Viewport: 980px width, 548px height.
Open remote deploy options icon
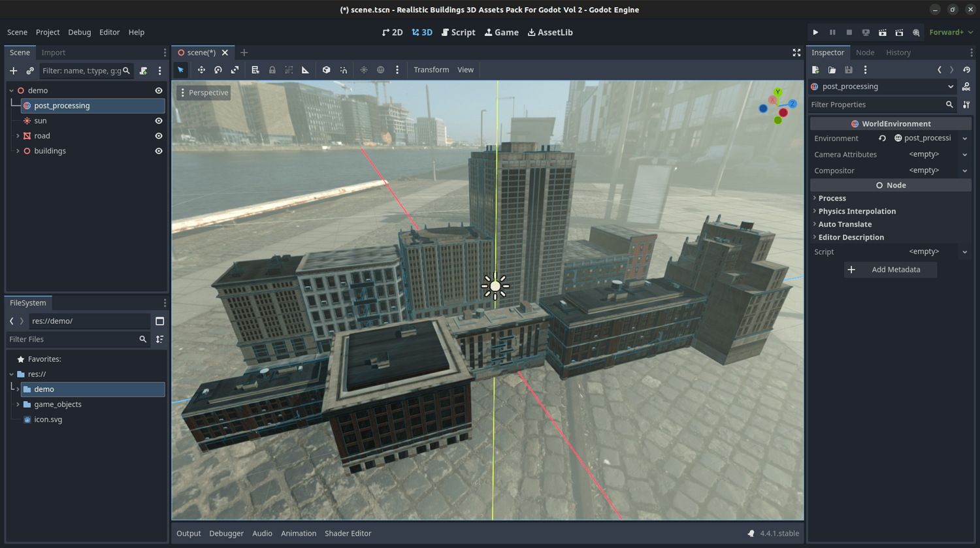(x=866, y=32)
